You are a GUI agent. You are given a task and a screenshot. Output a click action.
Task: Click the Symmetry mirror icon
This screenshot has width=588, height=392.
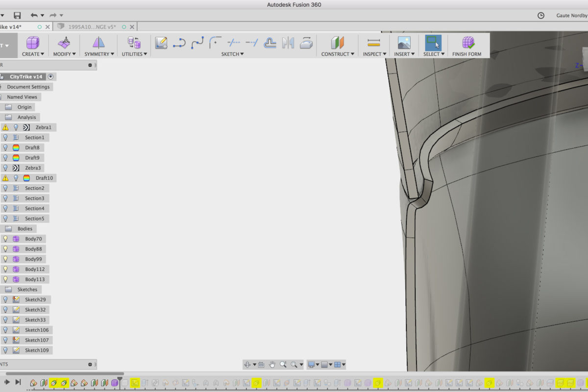click(99, 43)
